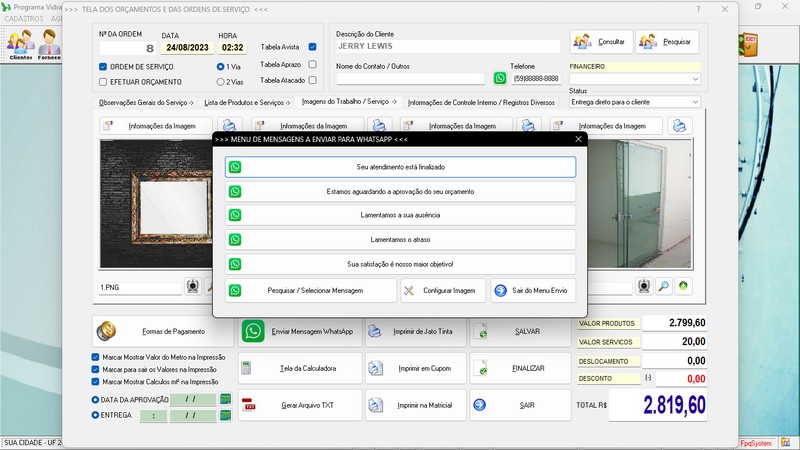Expand Status dropdown 'Entrega direto para o cliente'
The image size is (800, 450).
(695, 102)
